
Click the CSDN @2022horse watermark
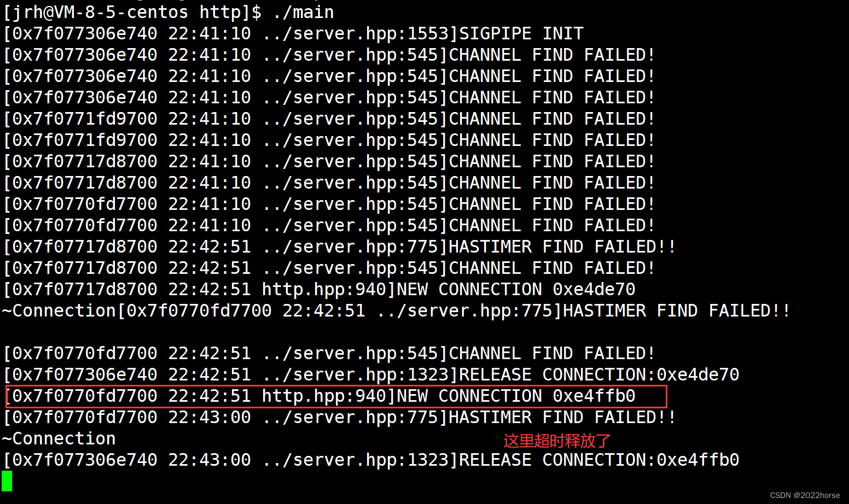coord(804,495)
